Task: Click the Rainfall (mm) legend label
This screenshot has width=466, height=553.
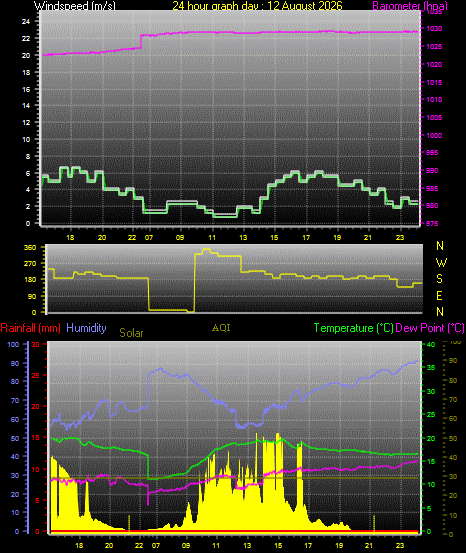Action: [x=30, y=328]
